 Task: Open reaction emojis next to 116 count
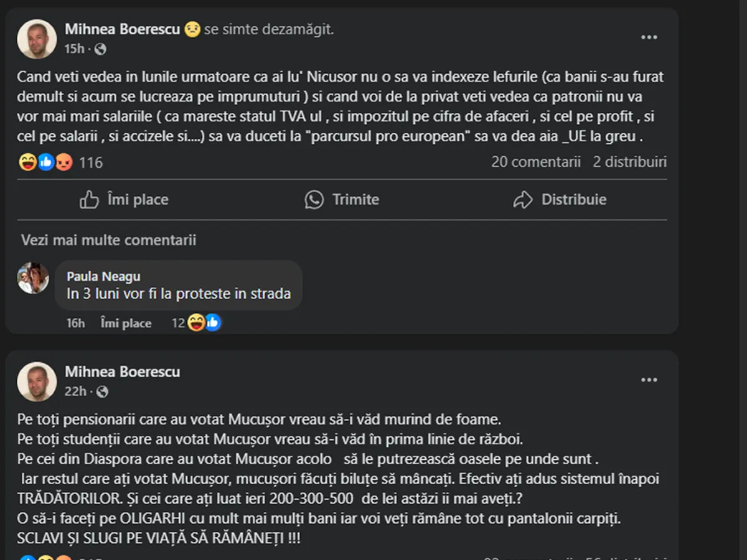46,163
